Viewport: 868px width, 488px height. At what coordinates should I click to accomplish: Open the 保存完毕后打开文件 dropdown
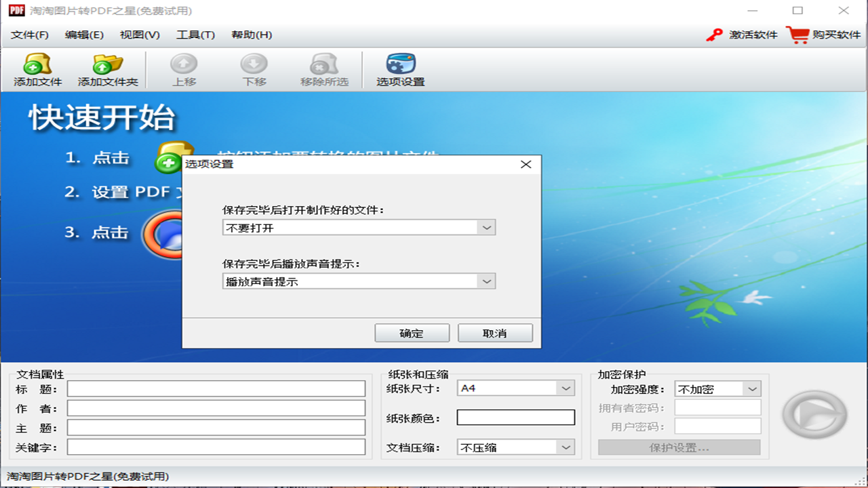[x=486, y=227]
